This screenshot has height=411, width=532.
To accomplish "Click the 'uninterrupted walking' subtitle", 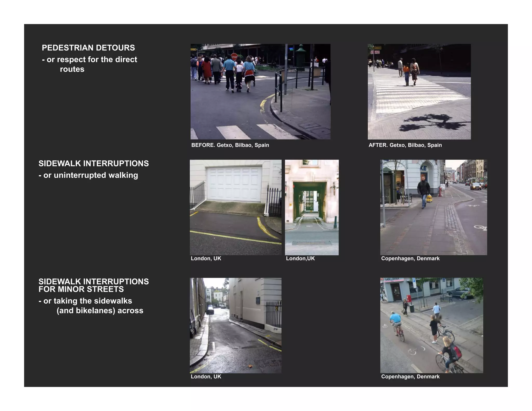I will tap(88, 175).
